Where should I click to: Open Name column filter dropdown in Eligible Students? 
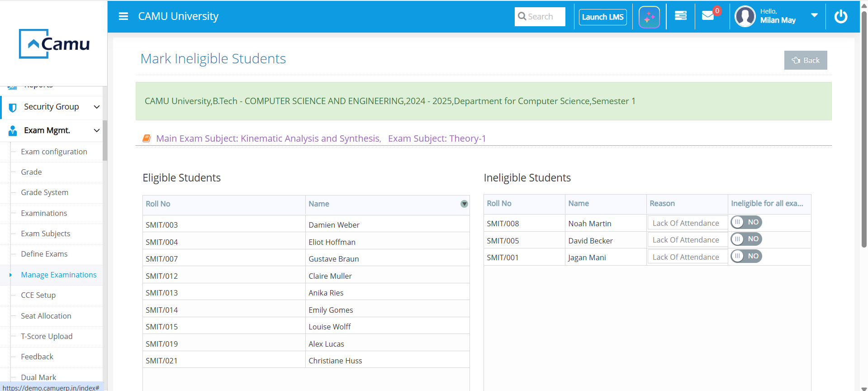coord(464,204)
